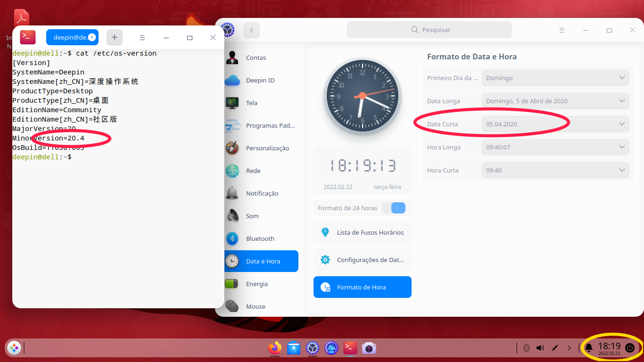The image size is (644, 362).
Task: Open the launcher in the dock
Action: 14,348
